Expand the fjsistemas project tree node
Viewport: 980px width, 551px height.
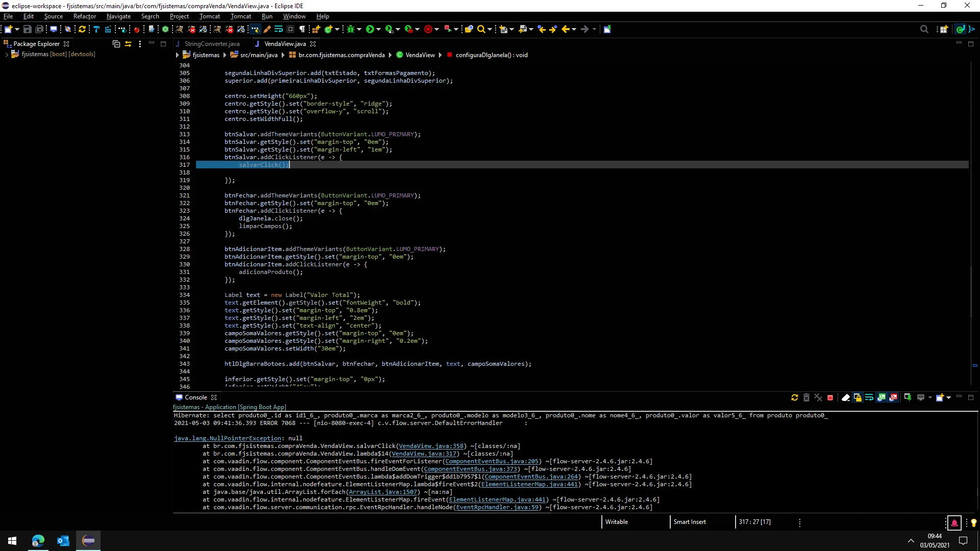pyautogui.click(x=6, y=54)
